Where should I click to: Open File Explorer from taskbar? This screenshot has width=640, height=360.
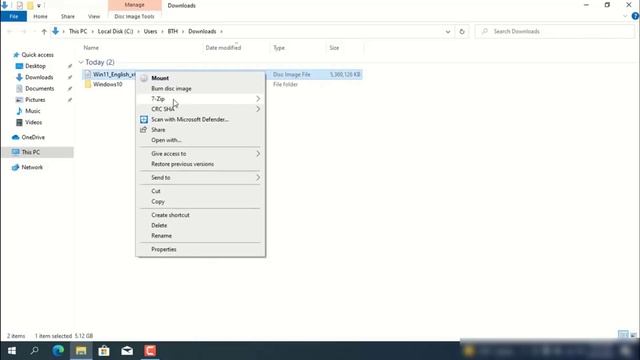click(x=81, y=351)
